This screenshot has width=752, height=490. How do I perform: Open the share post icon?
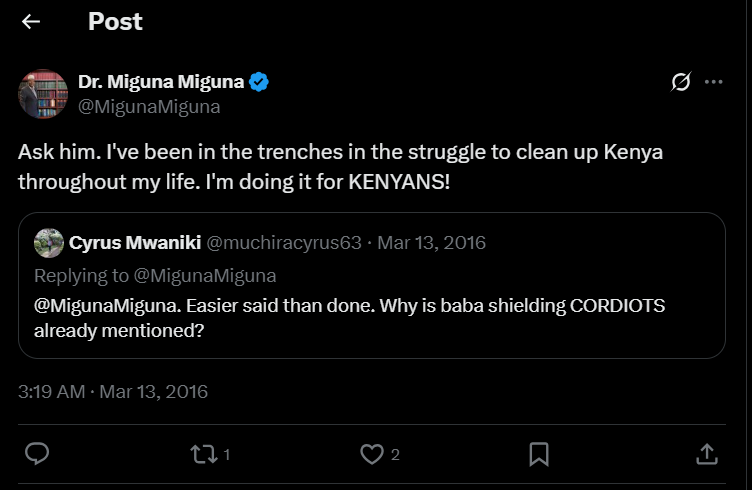coord(706,454)
